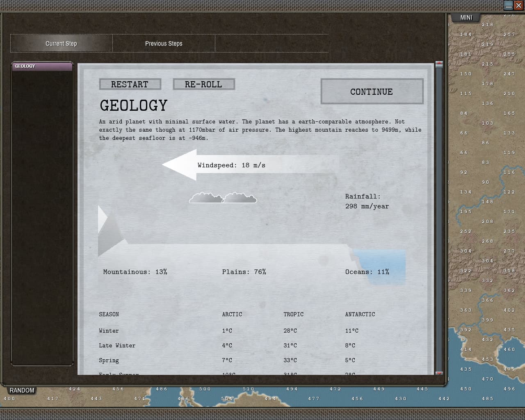Click the SEASON column header

point(109,315)
